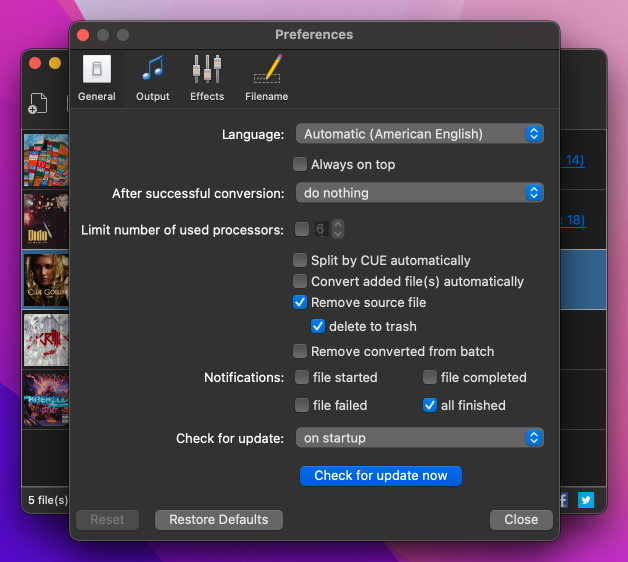Toggle the all finished notification checkbox
This screenshot has width=628, height=562.
(x=430, y=405)
